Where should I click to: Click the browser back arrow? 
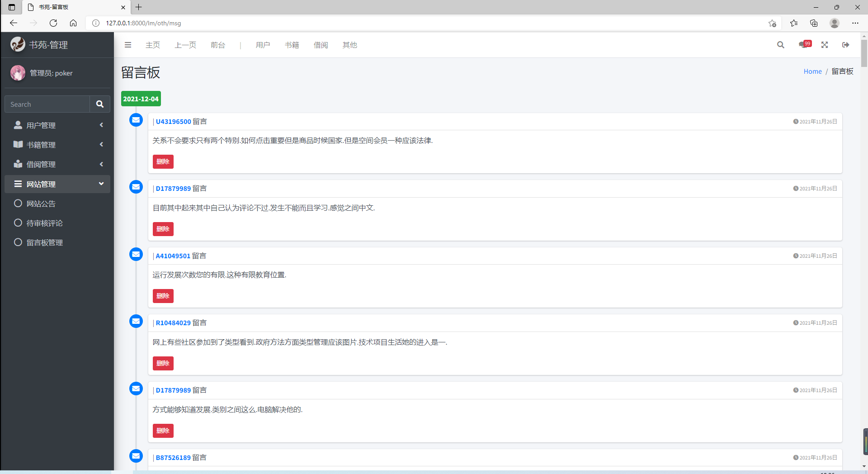click(14, 23)
